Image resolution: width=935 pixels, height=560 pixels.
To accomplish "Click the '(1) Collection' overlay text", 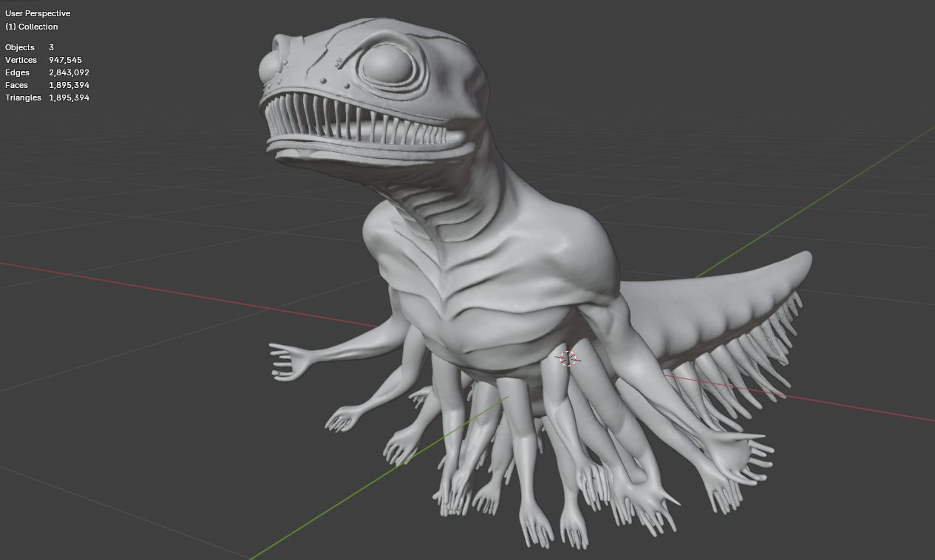I will [32, 27].
